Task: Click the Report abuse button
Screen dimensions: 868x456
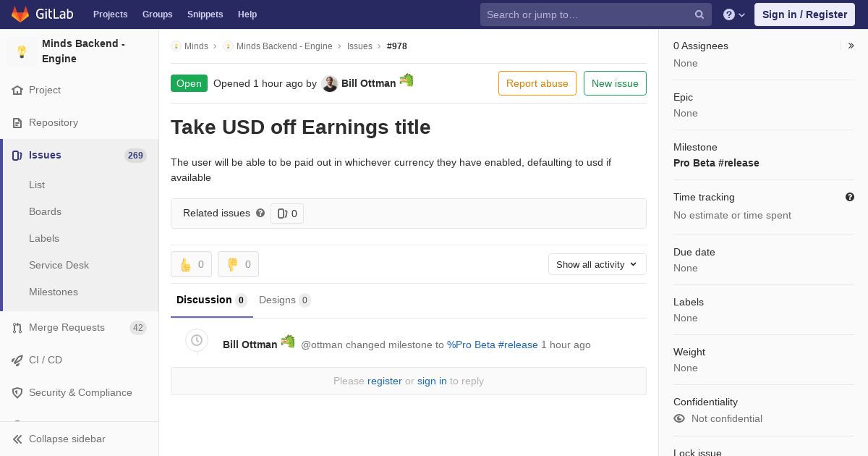Action: pyautogui.click(x=537, y=83)
